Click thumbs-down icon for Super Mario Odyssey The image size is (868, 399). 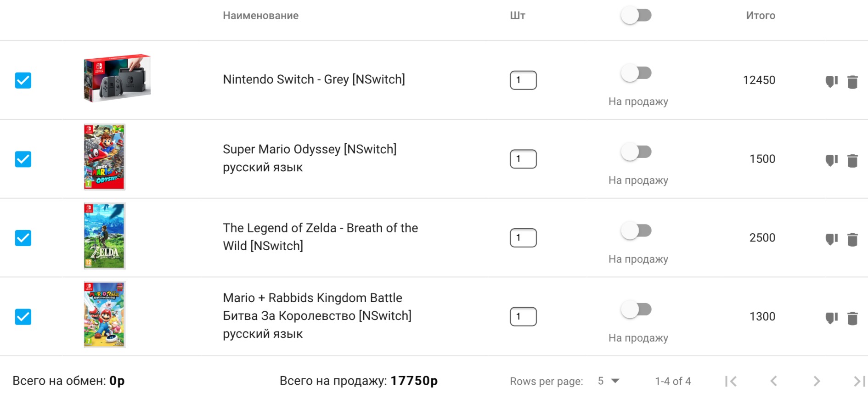click(831, 161)
